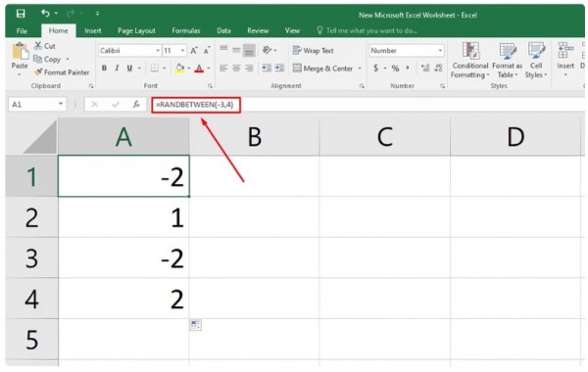Open Customize Quick Access Toolbar dropdown
Screen dimensions: 588x372
coord(97,14)
